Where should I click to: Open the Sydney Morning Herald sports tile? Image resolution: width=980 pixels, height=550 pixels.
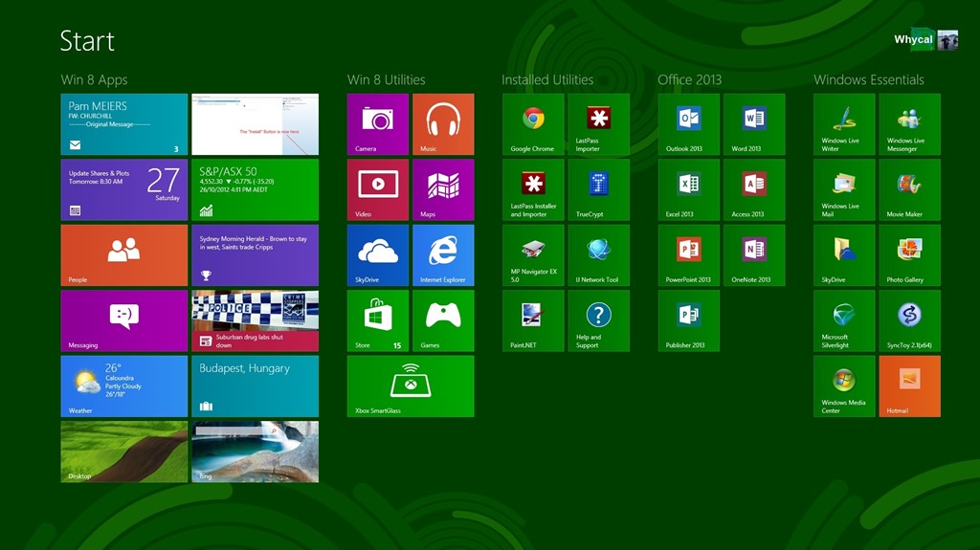tap(255, 255)
